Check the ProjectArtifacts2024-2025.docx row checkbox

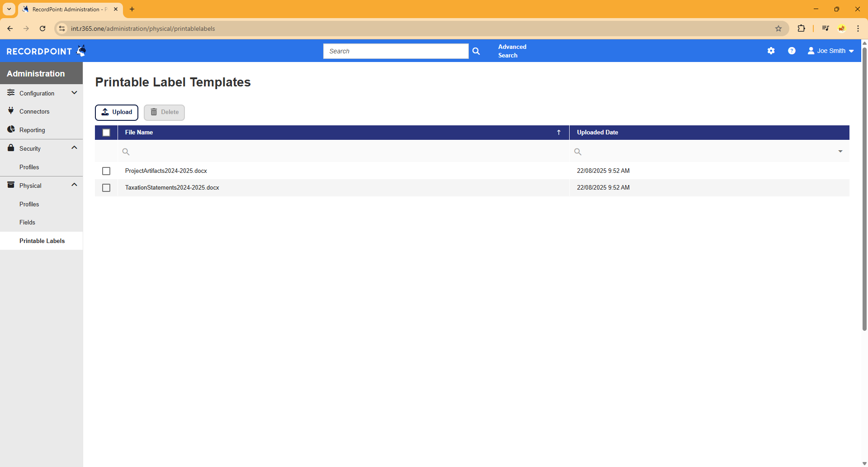pos(106,171)
